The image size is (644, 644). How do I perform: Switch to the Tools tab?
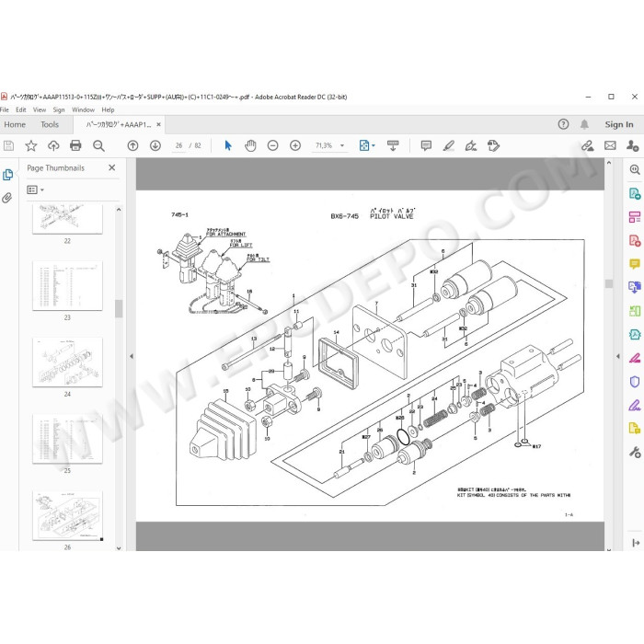[50, 124]
